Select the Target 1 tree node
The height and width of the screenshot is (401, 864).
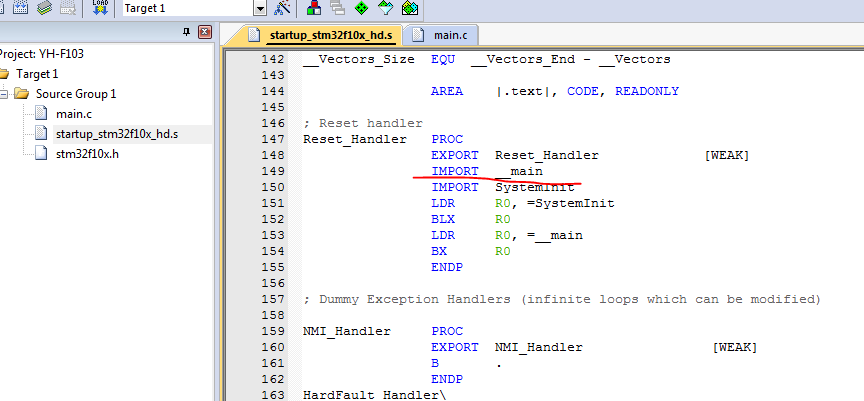coord(37,74)
